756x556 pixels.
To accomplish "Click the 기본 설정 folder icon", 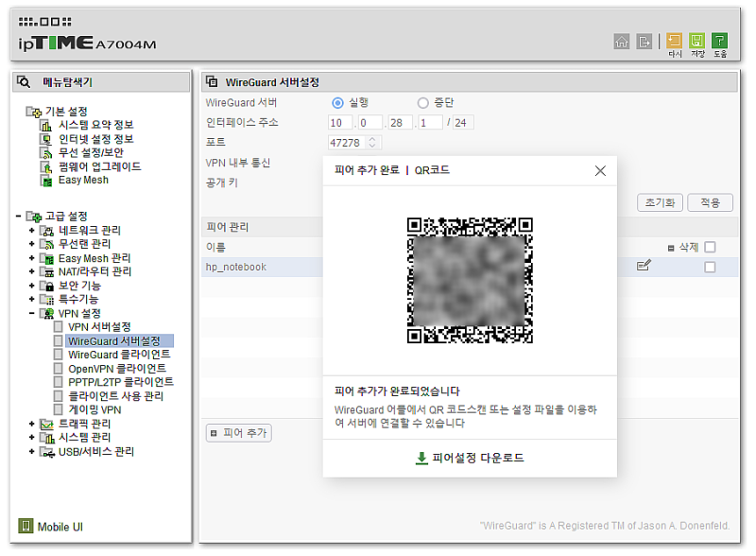I will [34, 112].
